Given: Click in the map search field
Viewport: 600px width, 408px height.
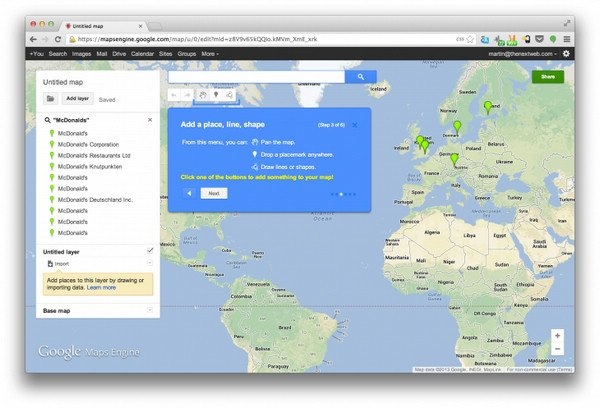Looking at the screenshot, I should [x=256, y=77].
